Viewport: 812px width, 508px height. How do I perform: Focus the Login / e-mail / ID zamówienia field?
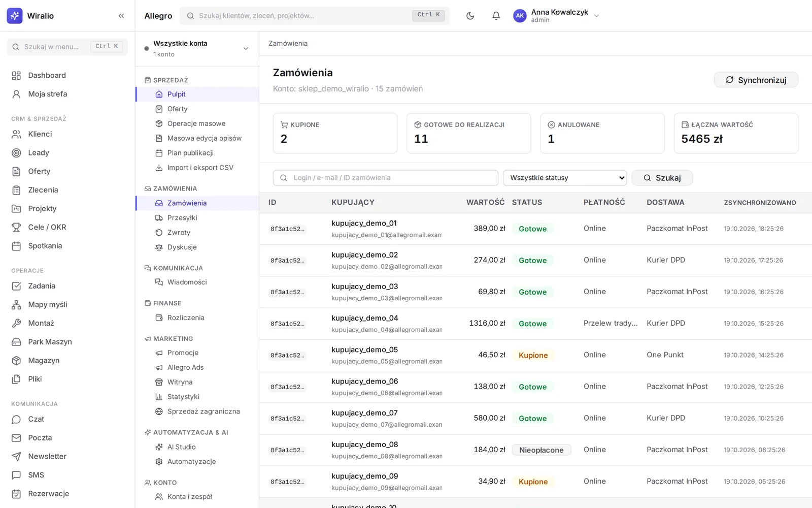point(386,178)
